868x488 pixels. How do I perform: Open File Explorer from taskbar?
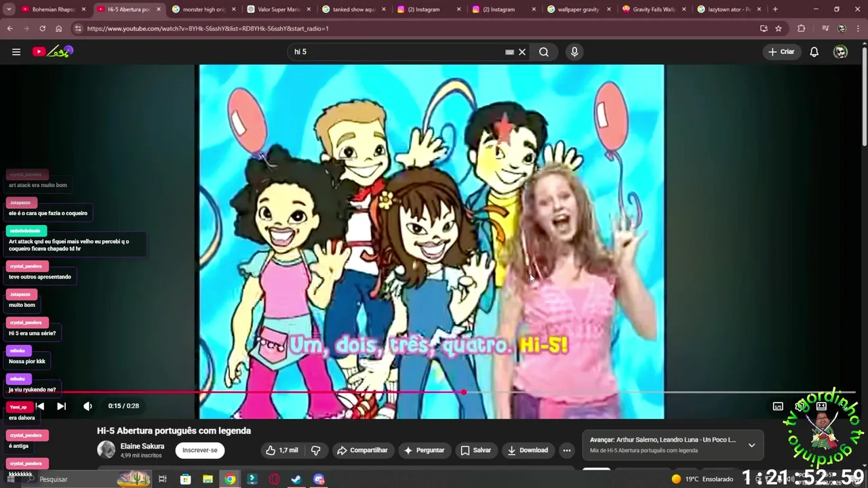pos(208,479)
